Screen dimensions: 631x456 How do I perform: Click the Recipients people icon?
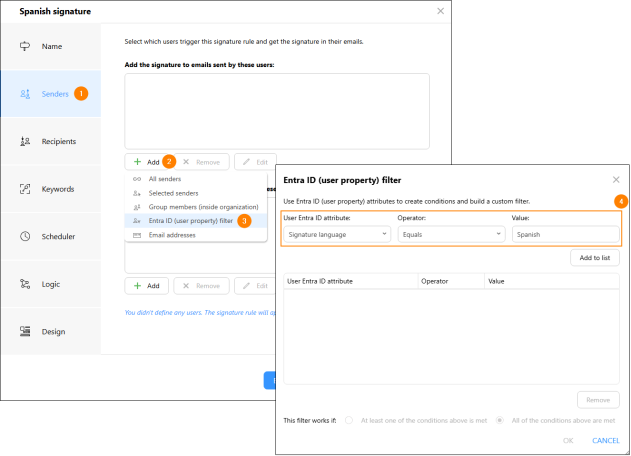tap(25, 141)
